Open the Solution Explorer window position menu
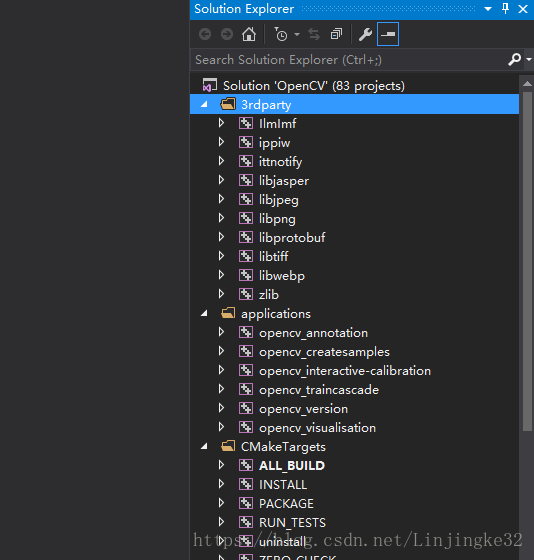 coord(488,9)
